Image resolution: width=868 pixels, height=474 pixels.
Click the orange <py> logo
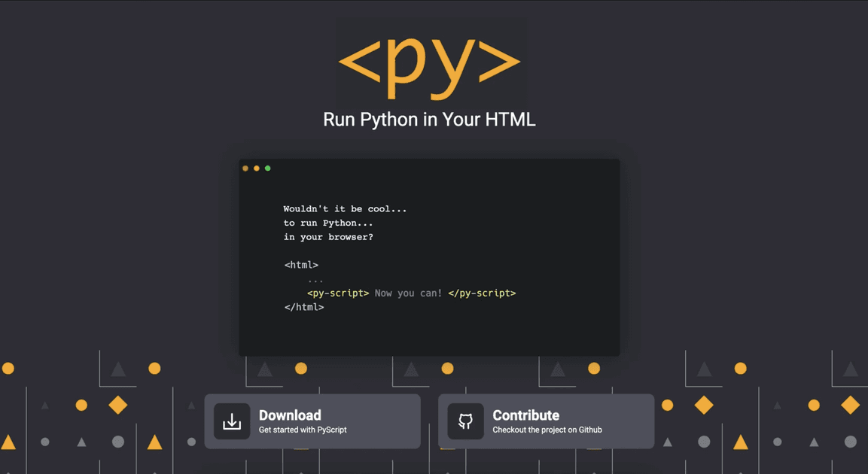(430, 62)
